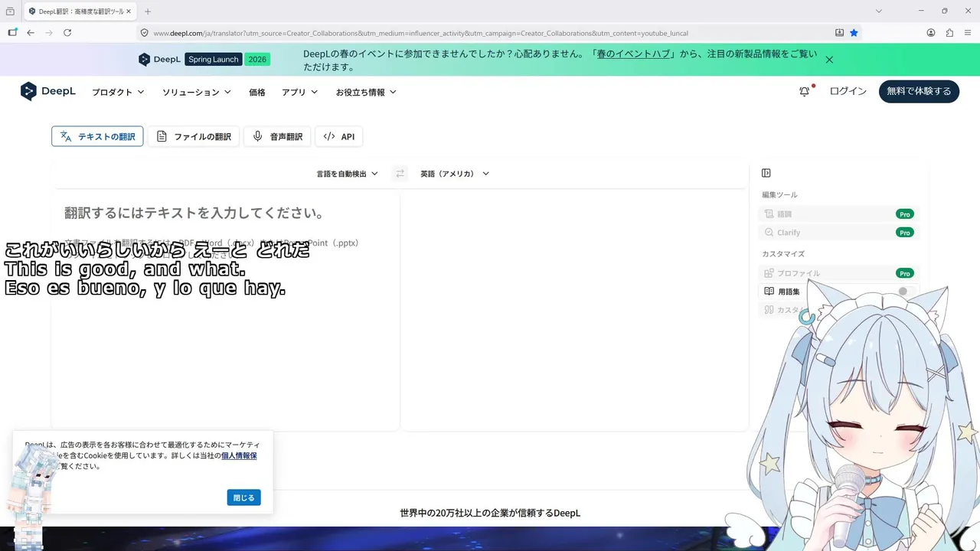Expand the アプリ menu
Viewport: 980px width, 551px height.
(299, 92)
